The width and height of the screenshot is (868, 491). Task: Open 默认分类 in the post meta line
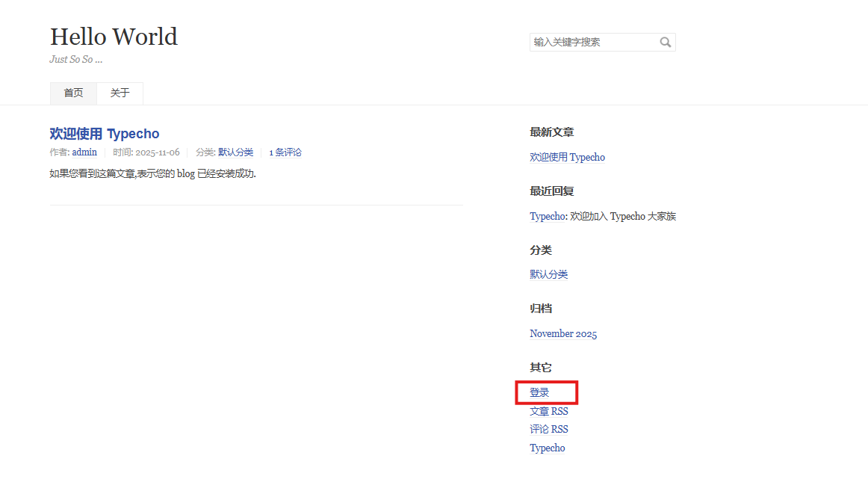[235, 152]
